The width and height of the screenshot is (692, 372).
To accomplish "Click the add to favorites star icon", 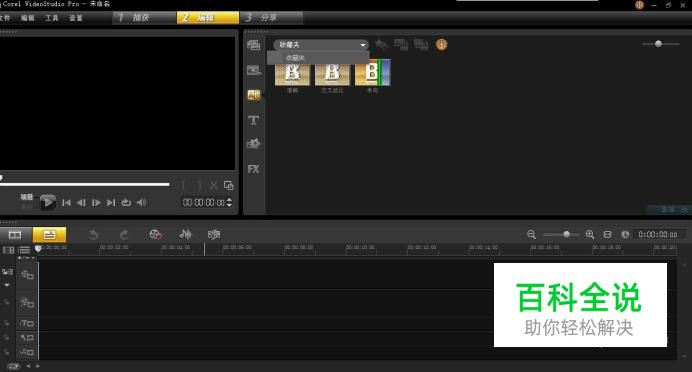I will coord(380,44).
